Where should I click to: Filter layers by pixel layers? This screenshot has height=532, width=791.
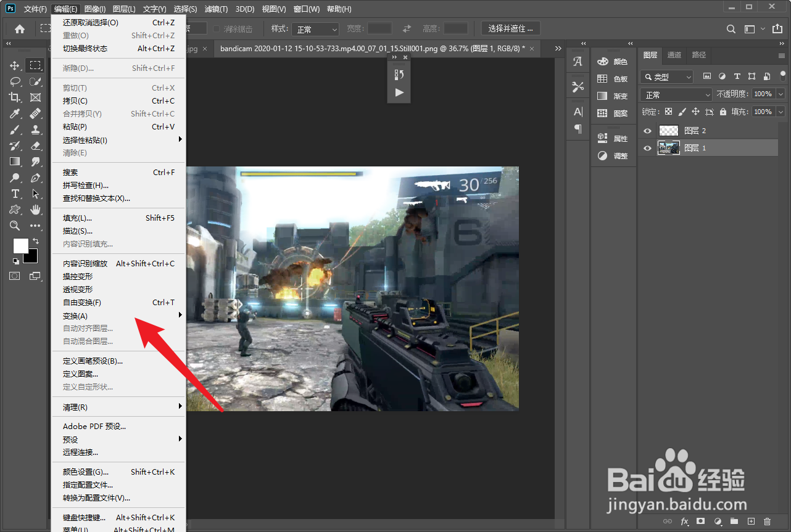707,76
